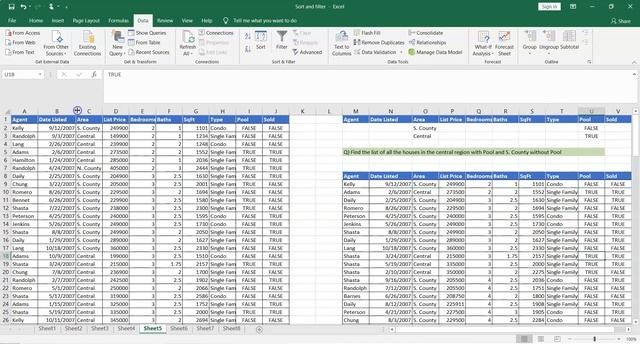Open Customize Quick Access Toolbar dropdown

coord(66,7)
